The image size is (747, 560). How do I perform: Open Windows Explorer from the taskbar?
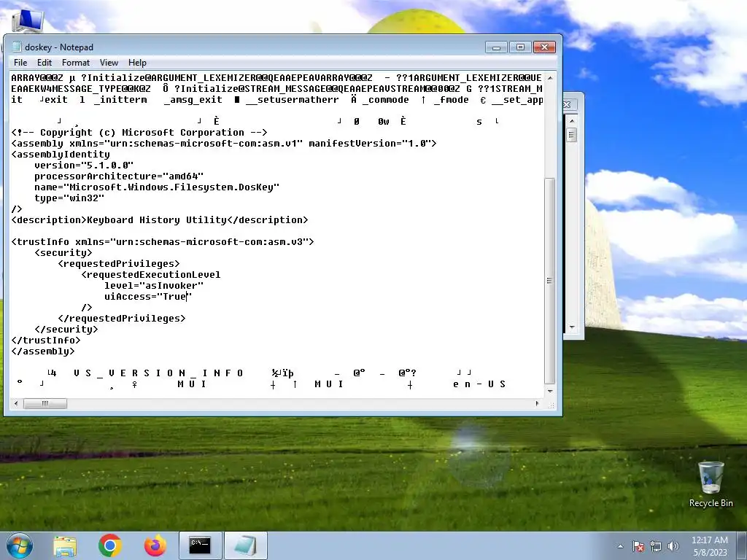click(65, 545)
